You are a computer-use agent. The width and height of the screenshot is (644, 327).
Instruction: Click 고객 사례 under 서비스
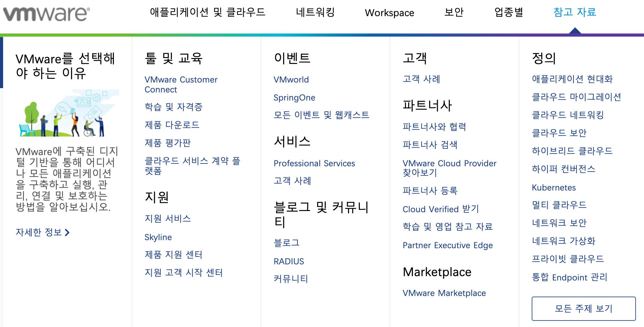[292, 181]
